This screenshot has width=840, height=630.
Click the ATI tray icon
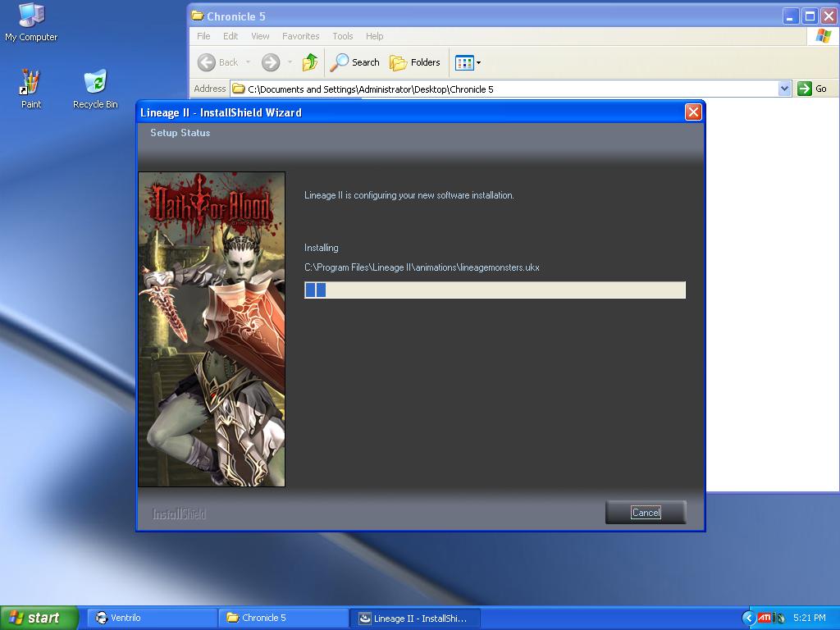764,619
